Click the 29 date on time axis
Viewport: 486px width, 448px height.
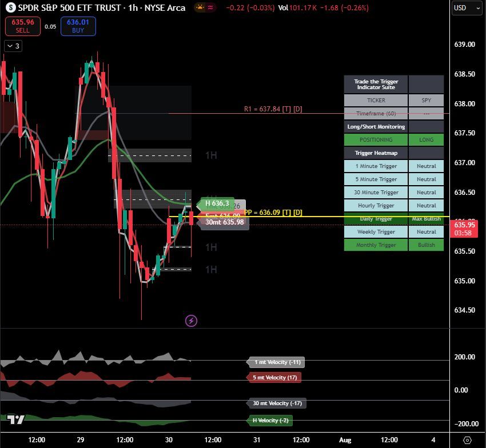tap(81, 439)
